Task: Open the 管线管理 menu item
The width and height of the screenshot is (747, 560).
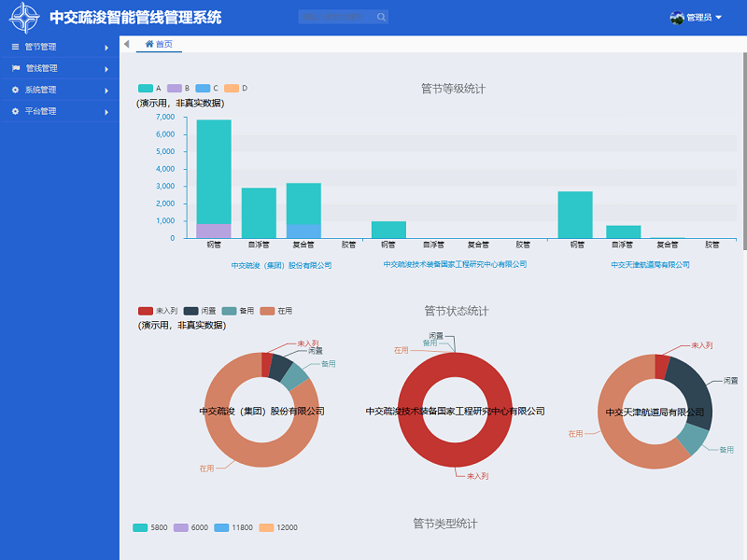Action: [x=42, y=68]
